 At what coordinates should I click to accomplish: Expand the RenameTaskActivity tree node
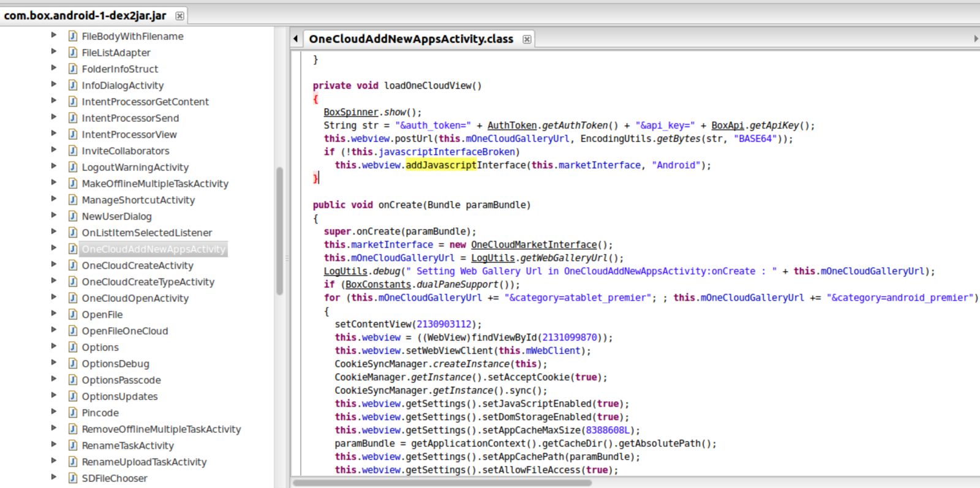pos(54,445)
